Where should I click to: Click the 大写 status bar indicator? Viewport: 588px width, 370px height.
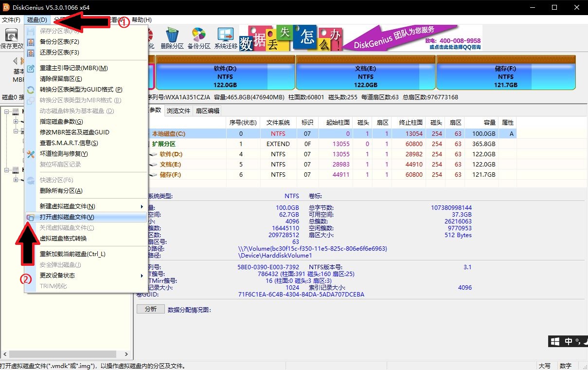[x=544, y=366]
